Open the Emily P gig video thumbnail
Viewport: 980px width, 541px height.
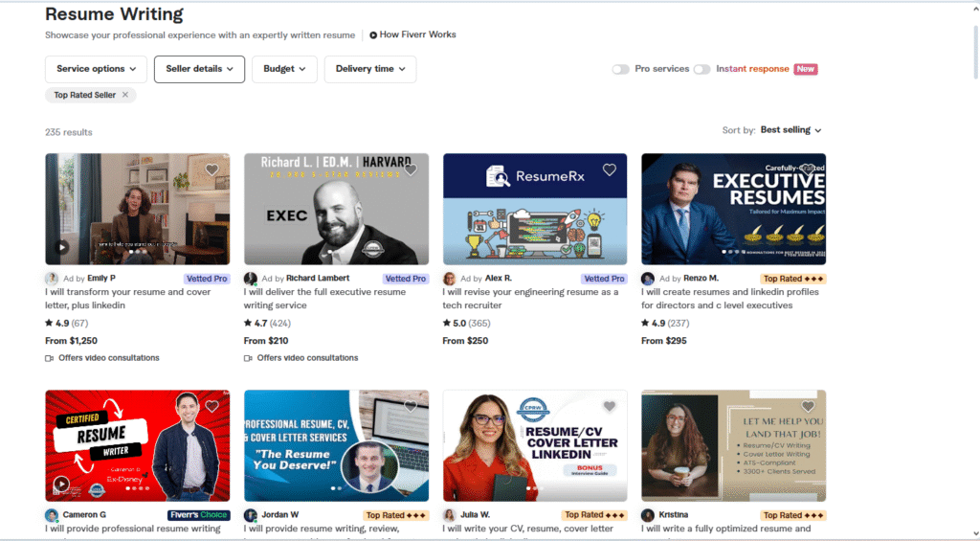click(x=138, y=209)
